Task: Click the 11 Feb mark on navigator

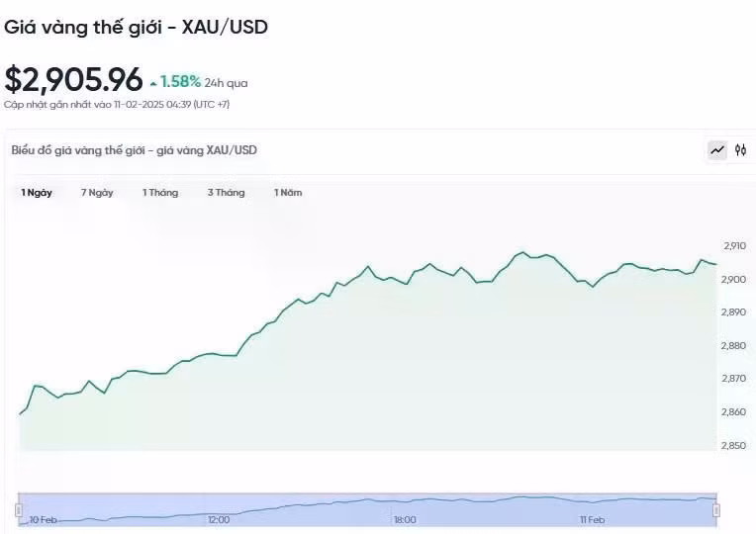Action: (594, 519)
